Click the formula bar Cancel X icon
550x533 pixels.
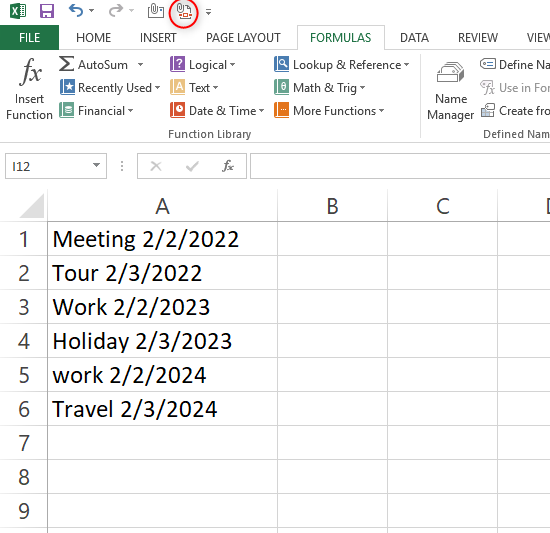156,166
